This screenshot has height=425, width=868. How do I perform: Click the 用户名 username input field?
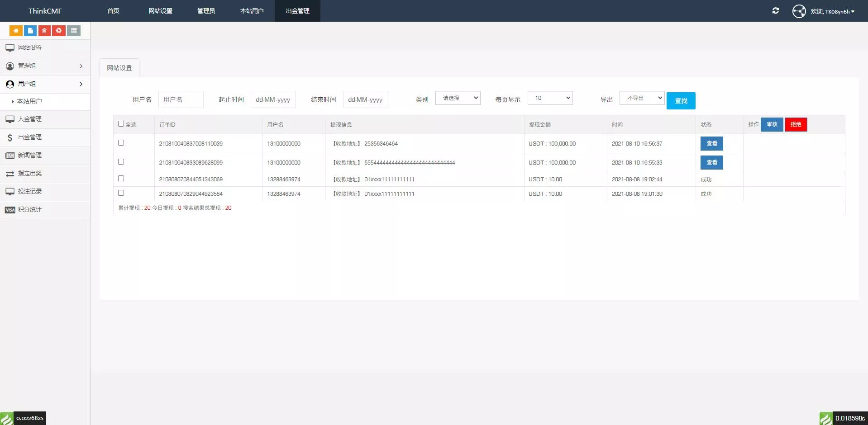tap(181, 99)
